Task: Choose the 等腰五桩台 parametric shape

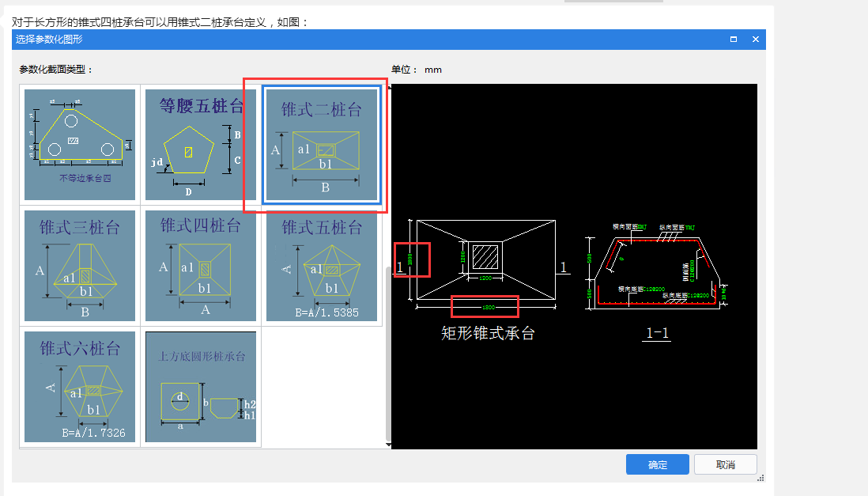Action: [x=200, y=145]
